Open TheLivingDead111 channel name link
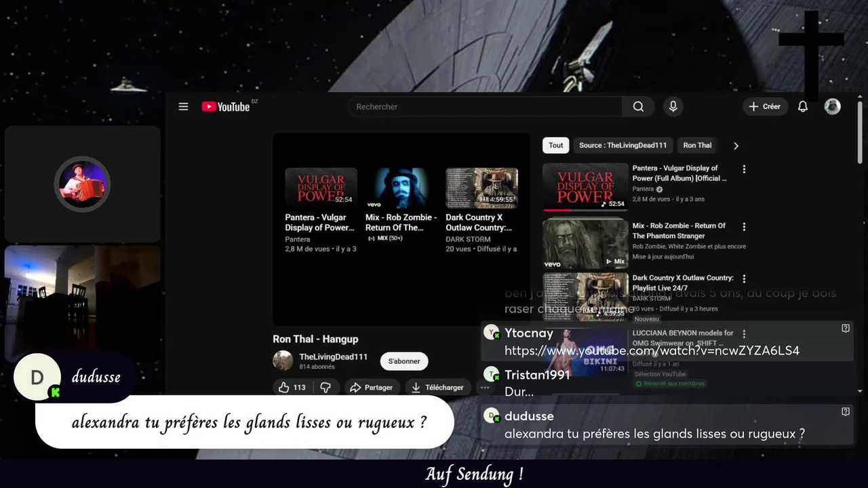 [x=333, y=357]
